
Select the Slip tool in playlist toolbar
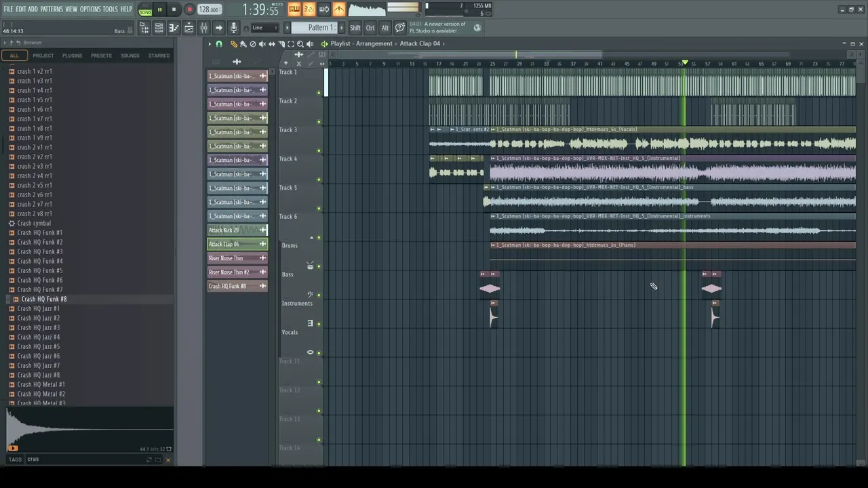[272, 43]
